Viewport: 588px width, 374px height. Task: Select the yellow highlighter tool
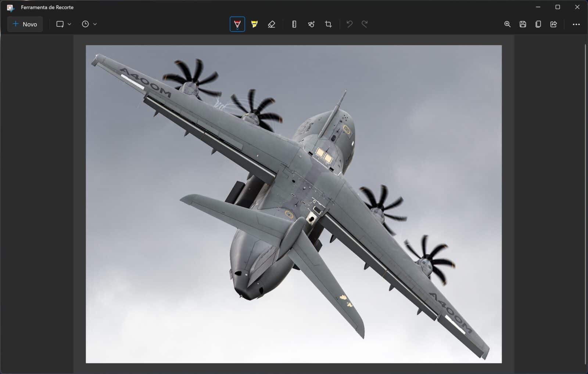coord(254,24)
